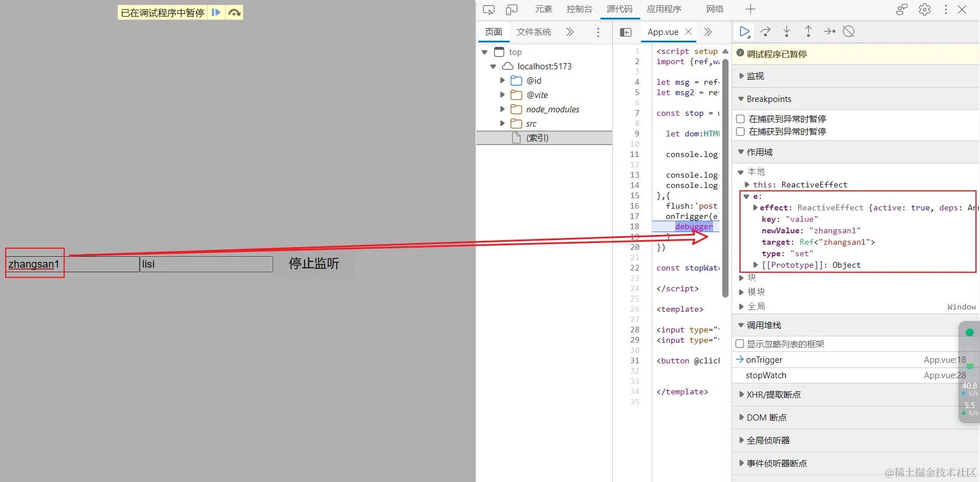Step into next function call
The image size is (980, 482).
point(787,32)
